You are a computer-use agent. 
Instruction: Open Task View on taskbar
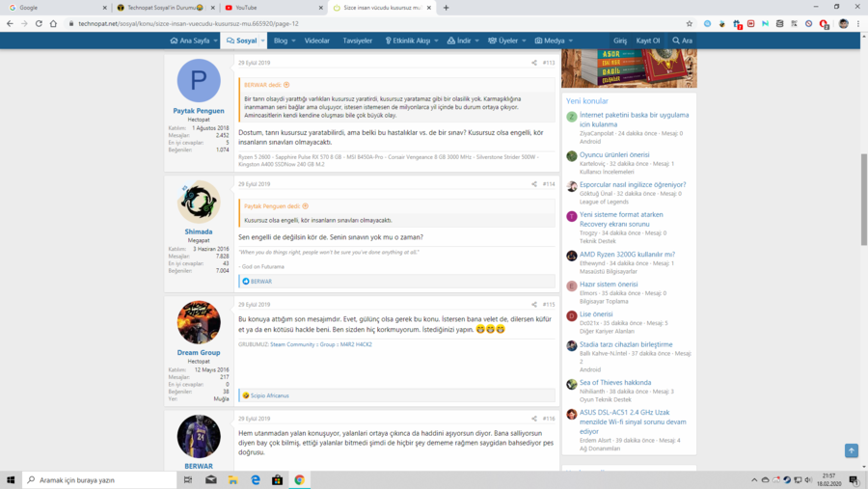point(188,480)
